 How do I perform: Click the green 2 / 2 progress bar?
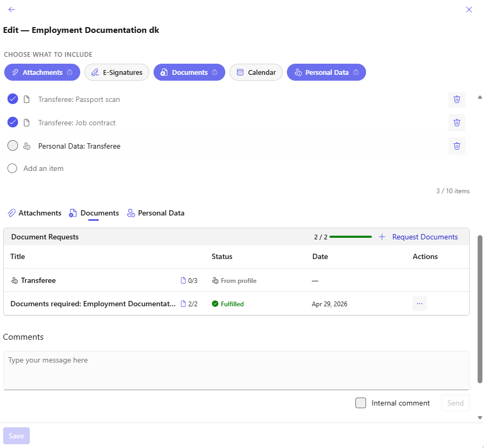coord(351,237)
